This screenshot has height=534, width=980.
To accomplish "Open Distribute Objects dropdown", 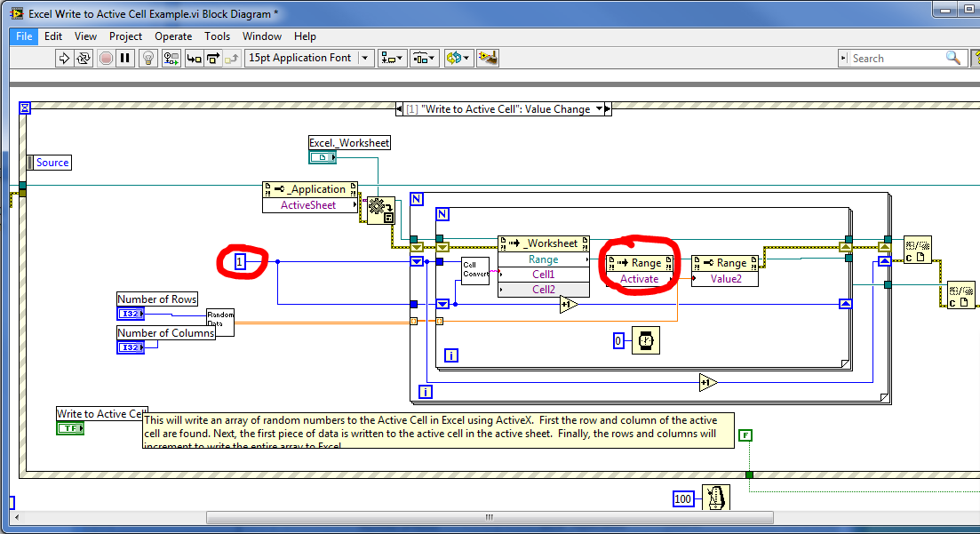I will [425, 58].
